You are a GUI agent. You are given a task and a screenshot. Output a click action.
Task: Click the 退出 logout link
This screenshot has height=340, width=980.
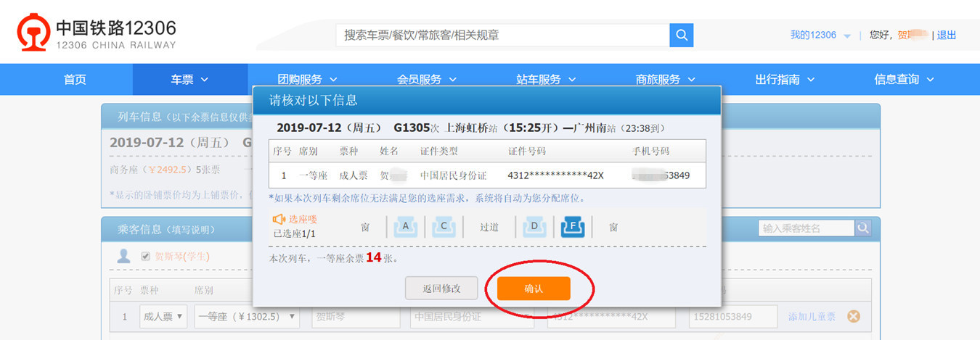coord(947,35)
